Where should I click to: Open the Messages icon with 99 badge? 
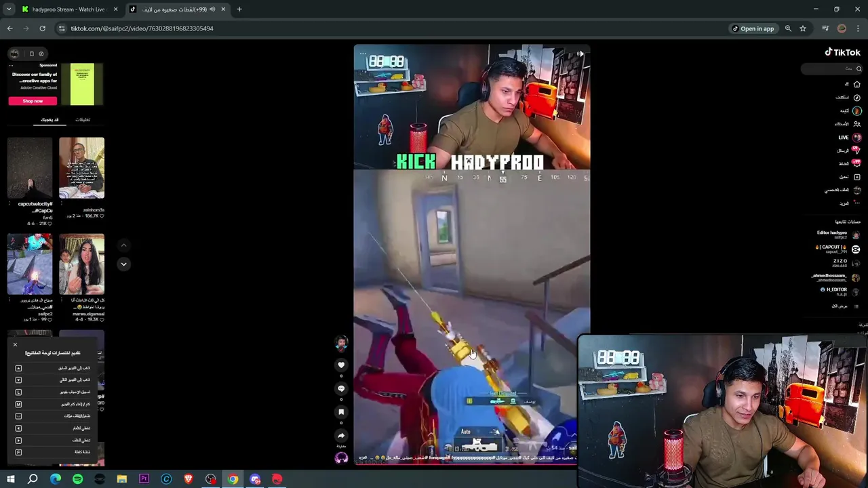pos(856,150)
